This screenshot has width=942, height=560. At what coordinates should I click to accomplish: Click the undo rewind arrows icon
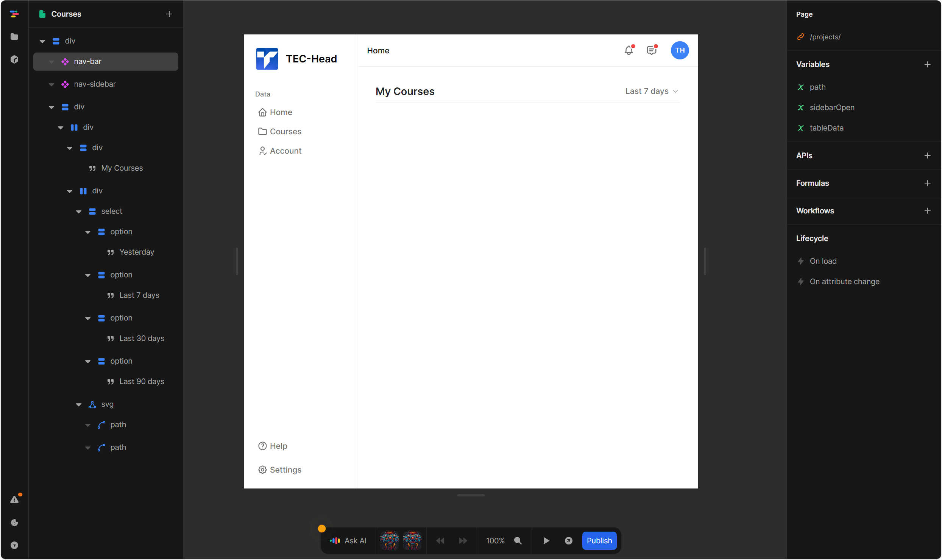[440, 541]
